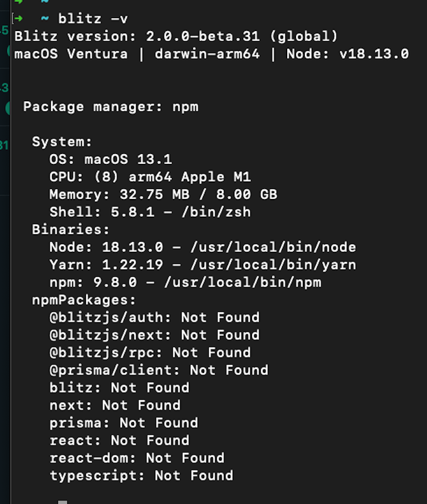This screenshot has width=427, height=504.
Task: Click the 'blitz -v' command text
Action: (93, 19)
